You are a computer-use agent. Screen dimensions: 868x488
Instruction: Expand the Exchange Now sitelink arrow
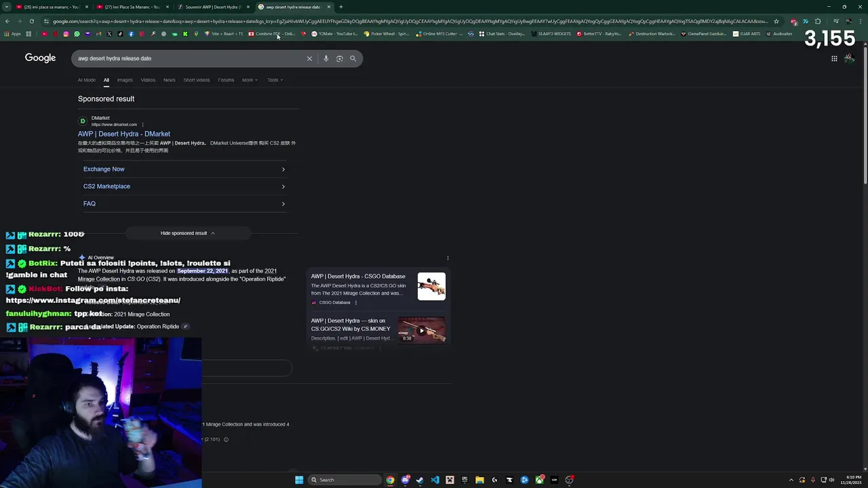[x=283, y=169]
